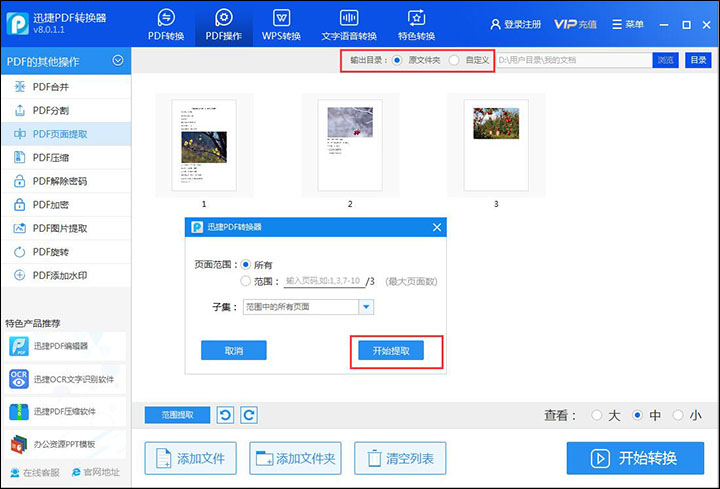Select PDF旋转 in the sidebar
The image size is (720, 489).
(66, 252)
